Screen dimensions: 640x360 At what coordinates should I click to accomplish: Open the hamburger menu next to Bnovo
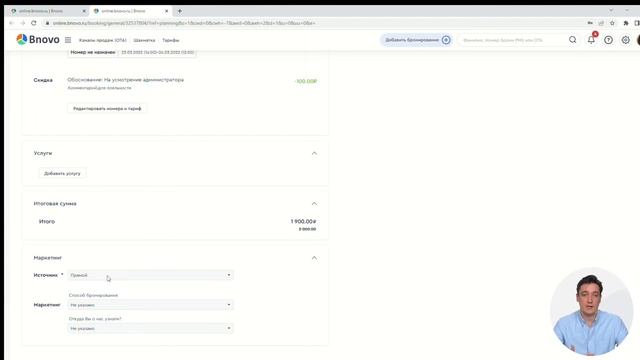(68, 40)
